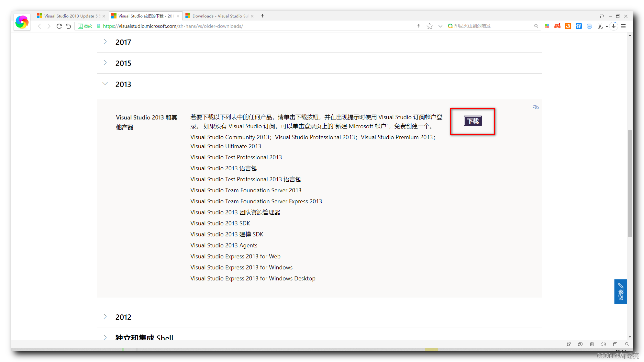Click 'Visual Studio Test Professional 2013' text

point(236,157)
